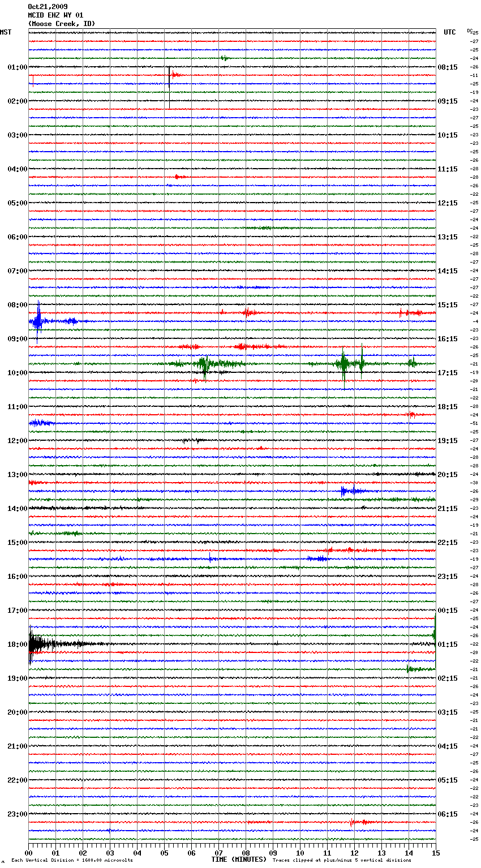Select the 05:00 MST time label
This screenshot has height=868, width=481.
[18, 203]
